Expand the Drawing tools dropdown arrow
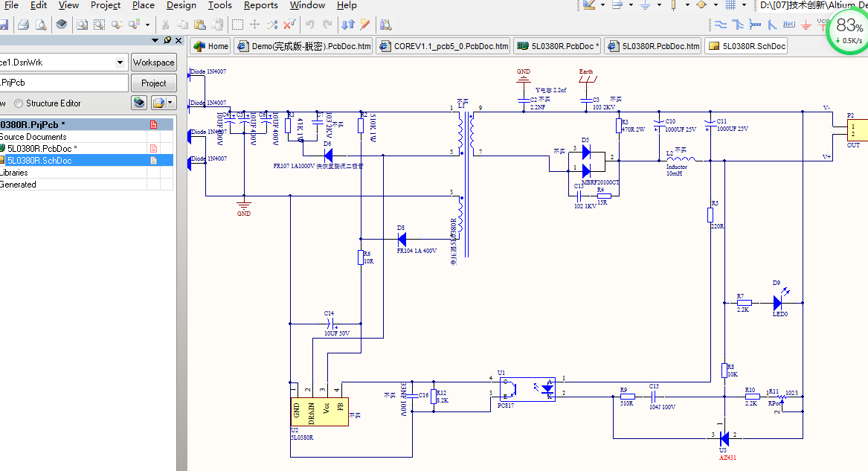 coord(602,5)
